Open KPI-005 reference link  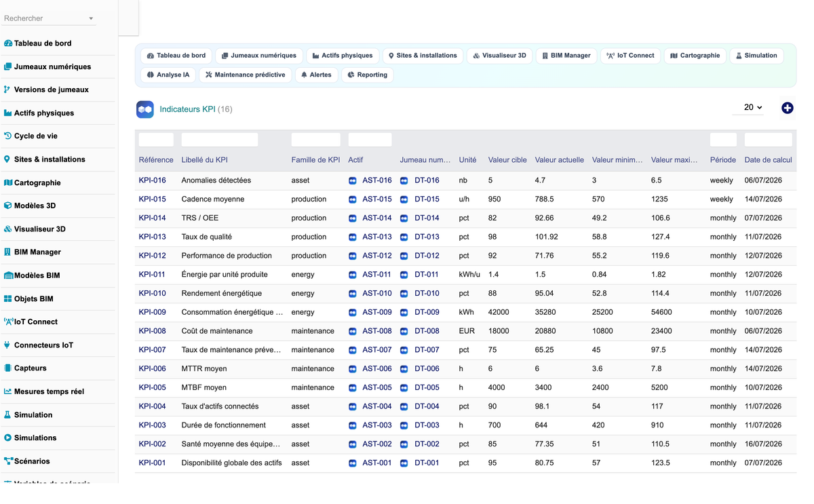tap(152, 387)
